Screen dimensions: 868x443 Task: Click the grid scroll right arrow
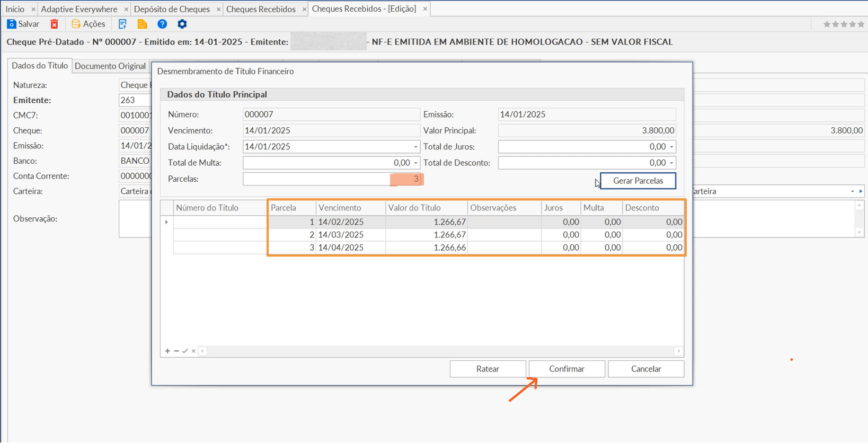(679, 351)
